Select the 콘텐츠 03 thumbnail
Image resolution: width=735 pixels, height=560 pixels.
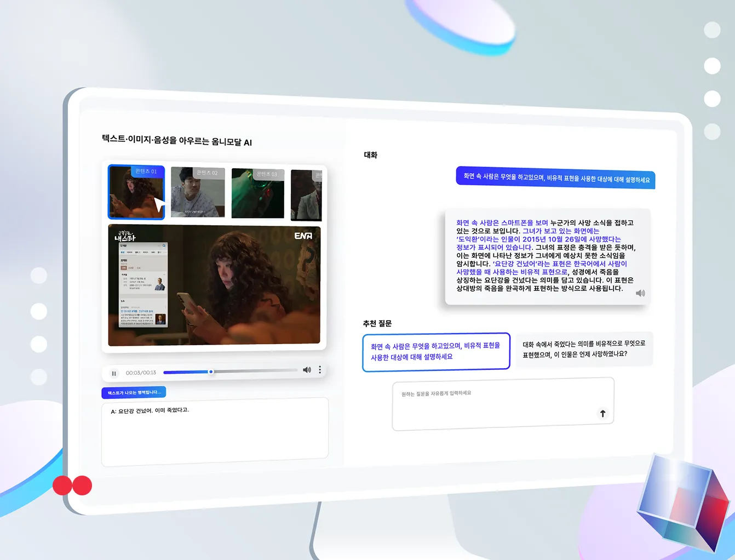click(x=258, y=193)
